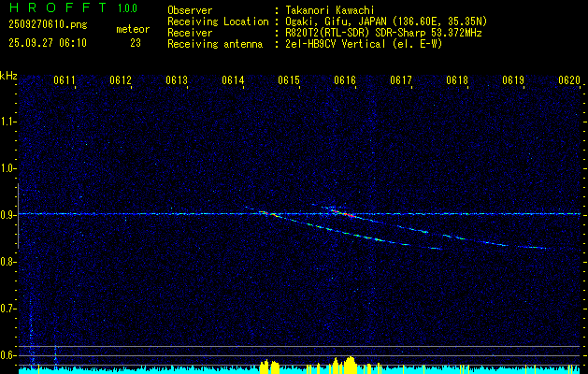This screenshot has height=374, width=588.
Task: Click the Observer field label
Action: tap(190, 10)
